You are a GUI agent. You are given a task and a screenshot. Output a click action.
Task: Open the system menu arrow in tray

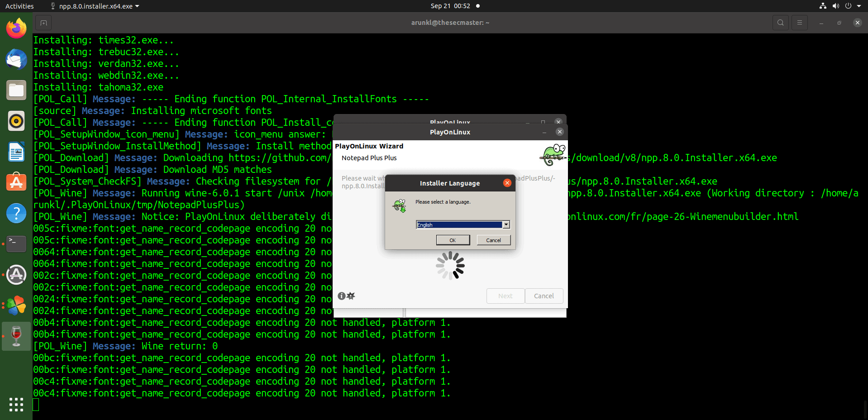[x=859, y=6]
